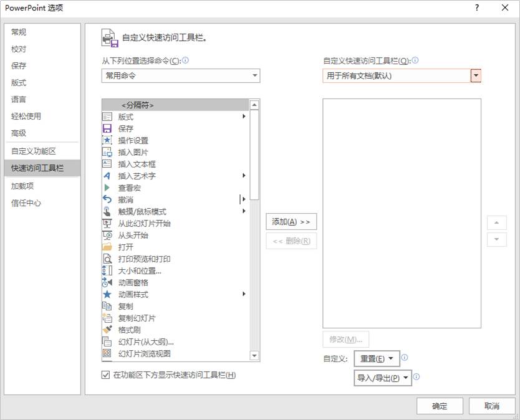The height and width of the screenshot is (420, 520).
Task: Close the PowerPoint 选项 dialog
Action: pyautogui.click(x=505, y=7)
